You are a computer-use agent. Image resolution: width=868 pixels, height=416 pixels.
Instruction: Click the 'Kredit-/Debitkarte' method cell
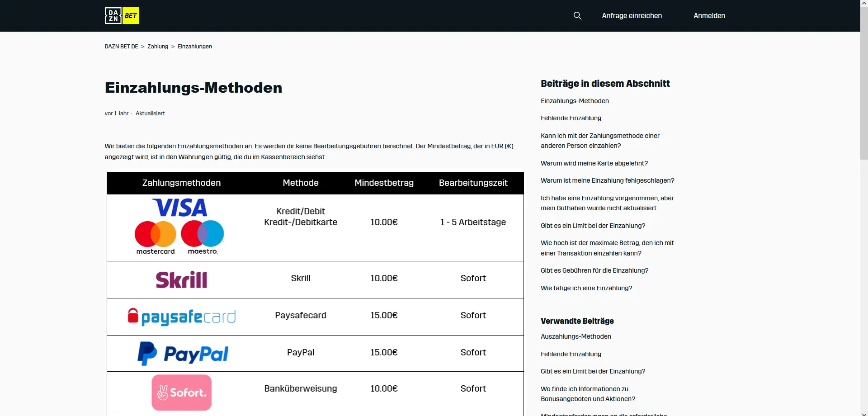point(301,222)
